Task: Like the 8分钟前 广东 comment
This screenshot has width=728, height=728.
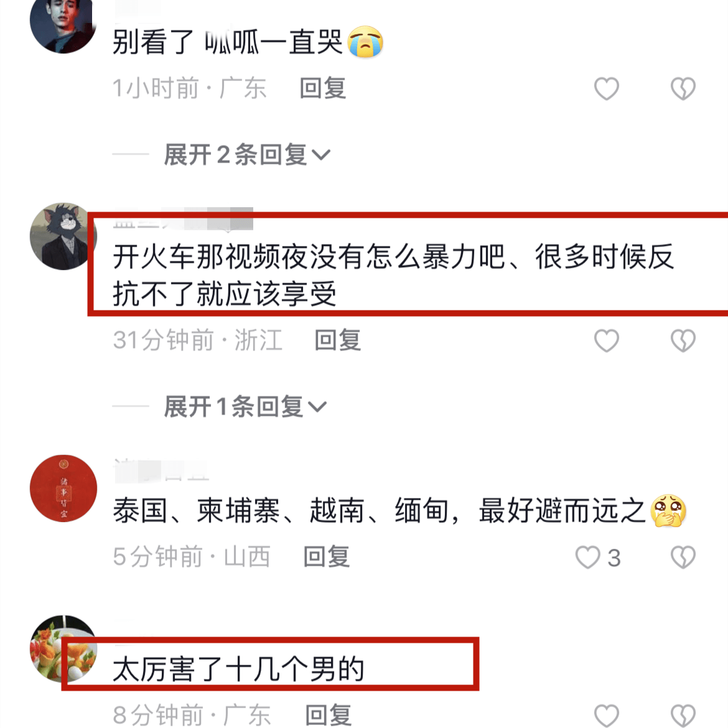Action: pos(607,716)
